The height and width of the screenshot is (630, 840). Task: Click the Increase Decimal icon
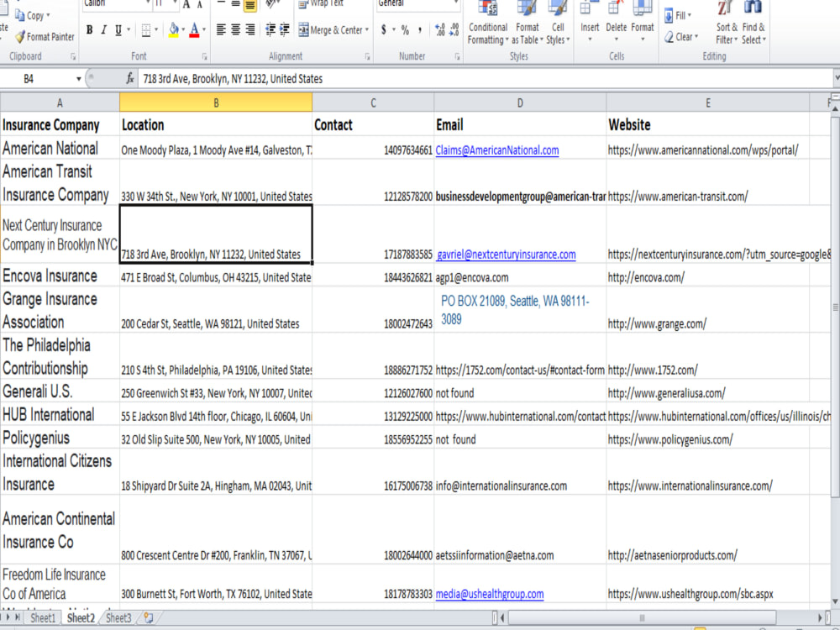click(440, 30)
